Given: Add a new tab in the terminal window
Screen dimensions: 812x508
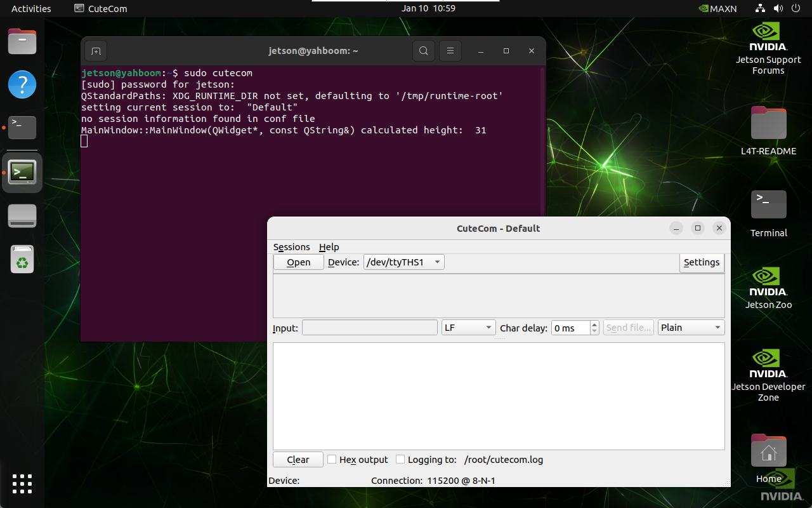Looking at the screenshot, I should (x=96, y=51).
